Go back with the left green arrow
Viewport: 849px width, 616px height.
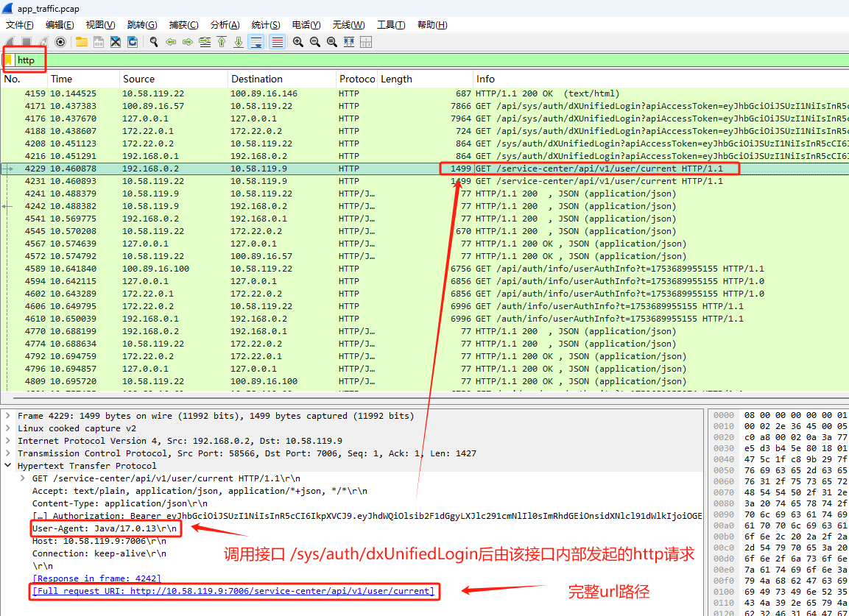click(171, 42)
